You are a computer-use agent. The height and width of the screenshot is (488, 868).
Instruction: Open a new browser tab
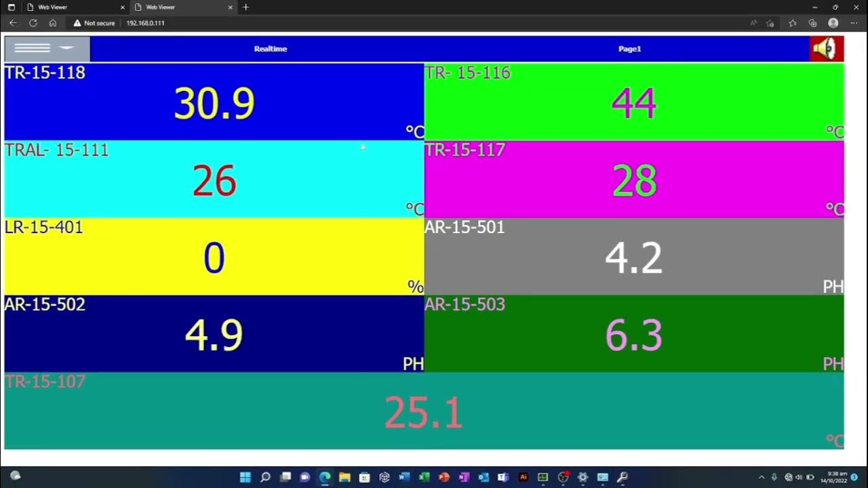245,7
